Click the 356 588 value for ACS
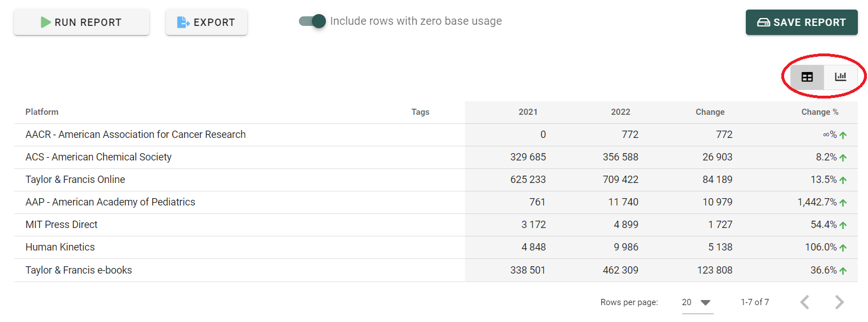The height and width of the screenshot is (322, 868). (620, 157)
